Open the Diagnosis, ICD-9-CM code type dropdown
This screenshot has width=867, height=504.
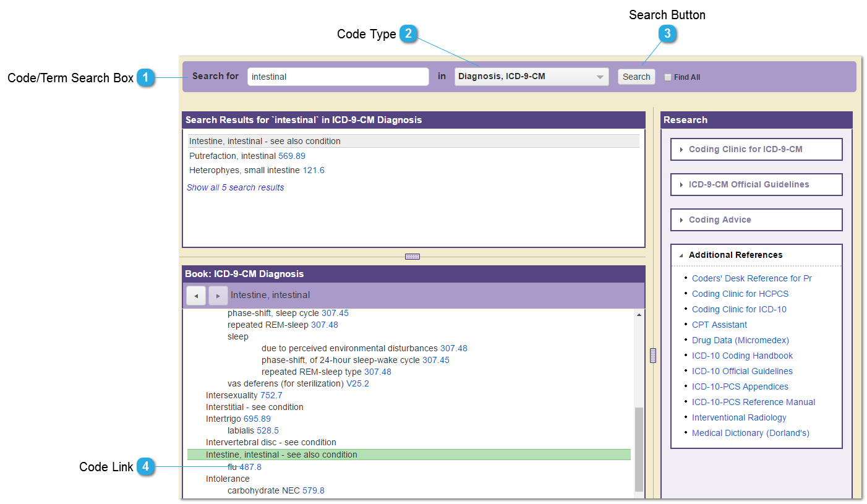click(x=532, y=77)
